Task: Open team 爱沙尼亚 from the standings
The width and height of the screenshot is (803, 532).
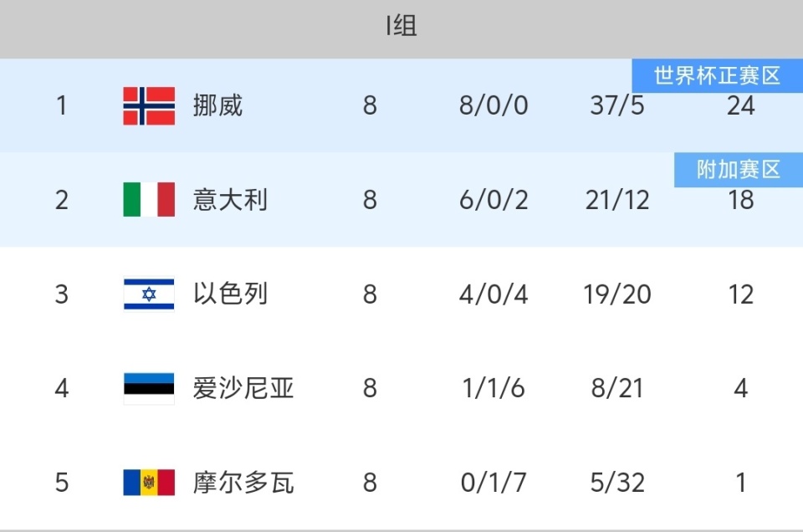Action: (x=243, y=388)
